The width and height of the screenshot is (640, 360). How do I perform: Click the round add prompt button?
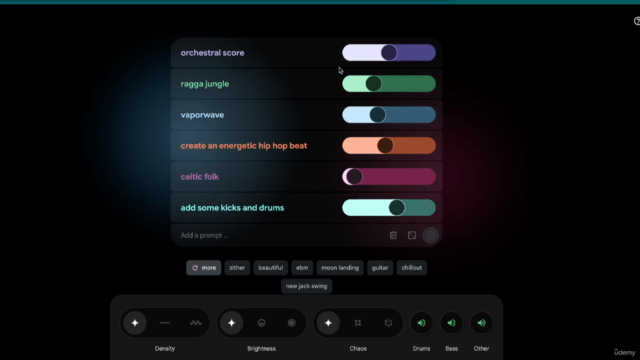[430, 235]
